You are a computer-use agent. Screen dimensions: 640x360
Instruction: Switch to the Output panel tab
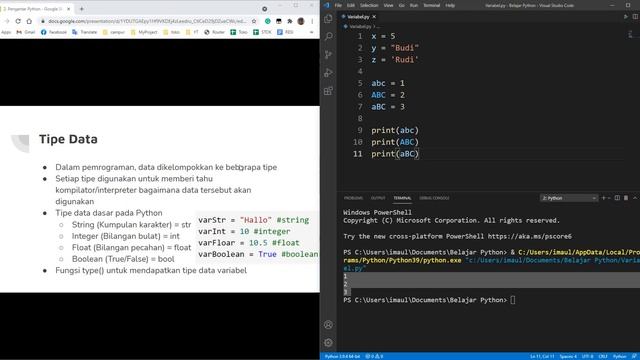click(378, 198)
